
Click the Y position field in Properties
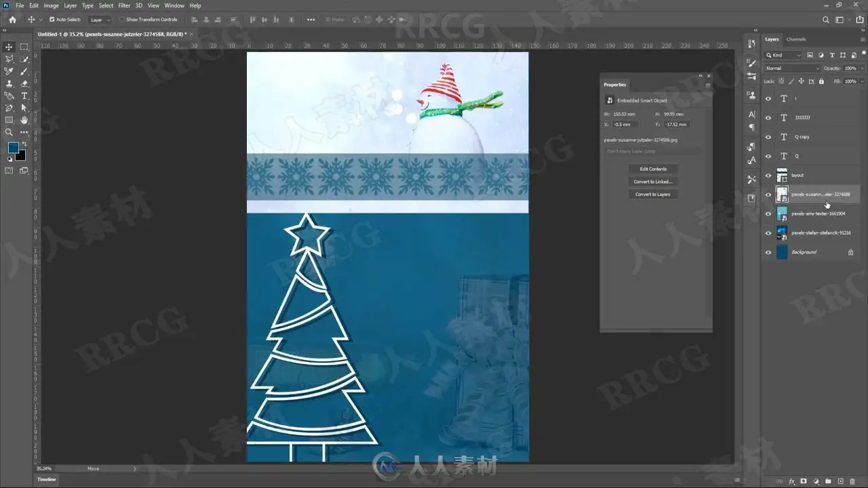(676, 125)
